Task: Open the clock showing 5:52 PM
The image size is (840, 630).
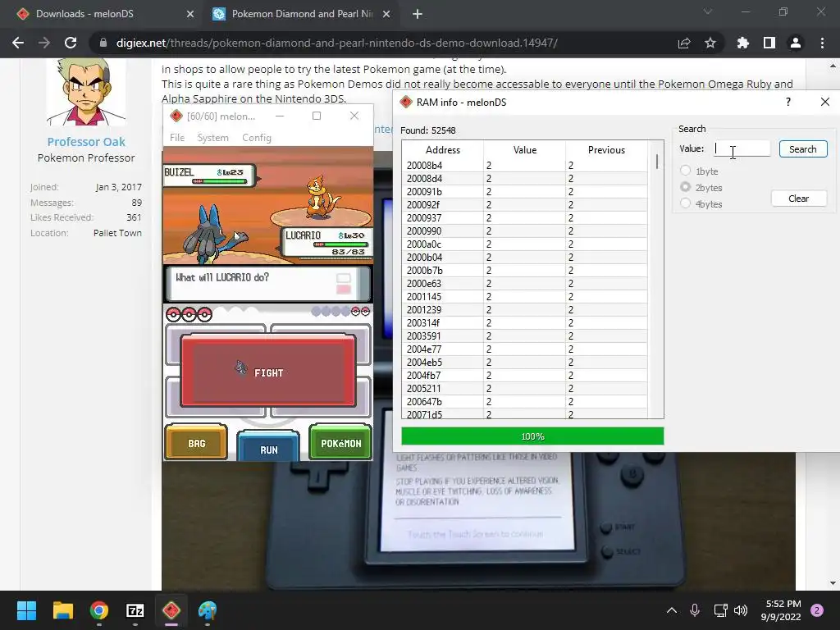Action: [x=781, y=610]
